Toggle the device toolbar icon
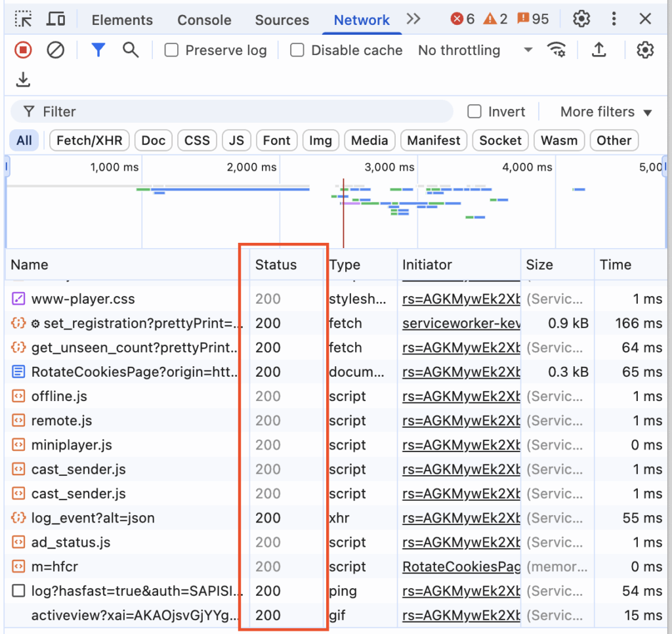Screen dimensions: 672x634 (56, 19)
